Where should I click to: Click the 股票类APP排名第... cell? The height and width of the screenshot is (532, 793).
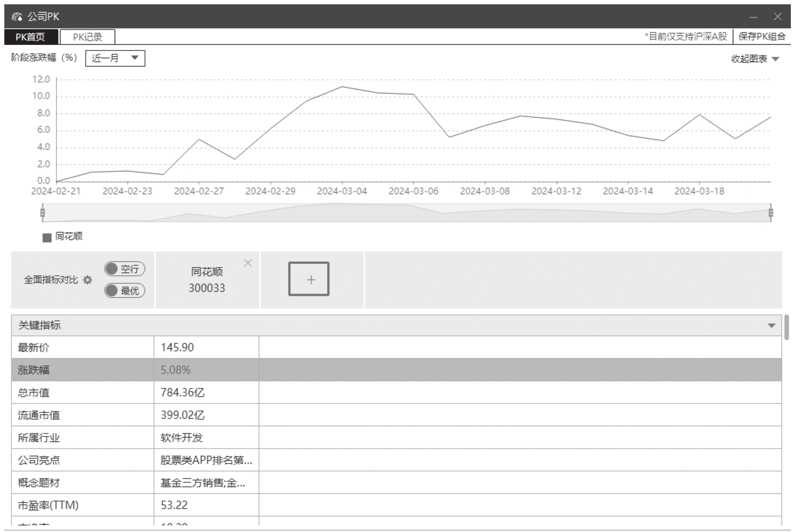point(206,460)
